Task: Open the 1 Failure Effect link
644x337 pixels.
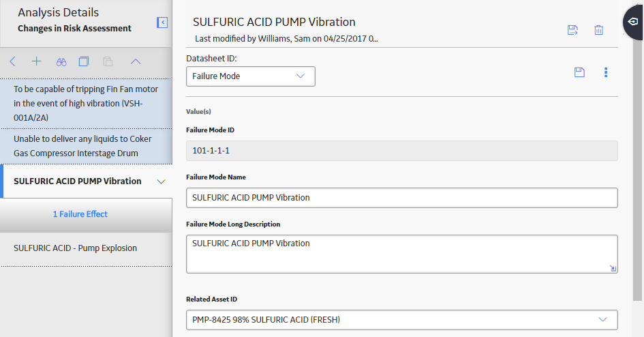Action: point(80,214)
